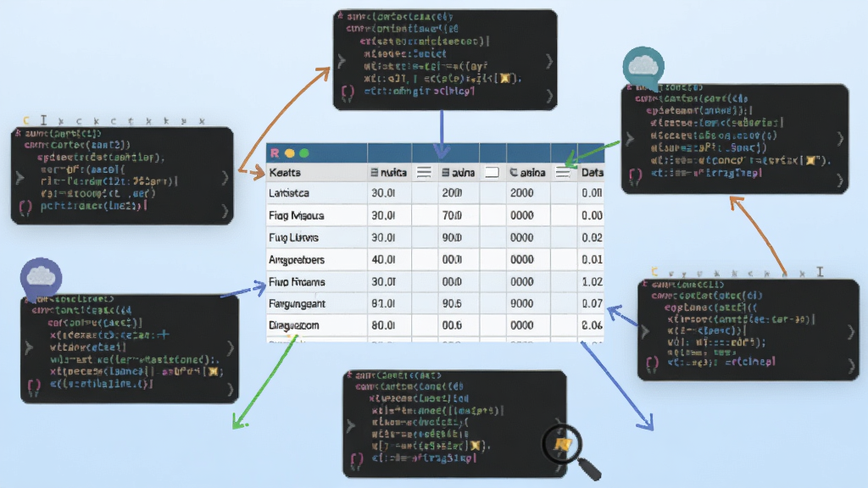
Task: Open the hamburger menu beside abina column
Action: click(x=563, y=173)
